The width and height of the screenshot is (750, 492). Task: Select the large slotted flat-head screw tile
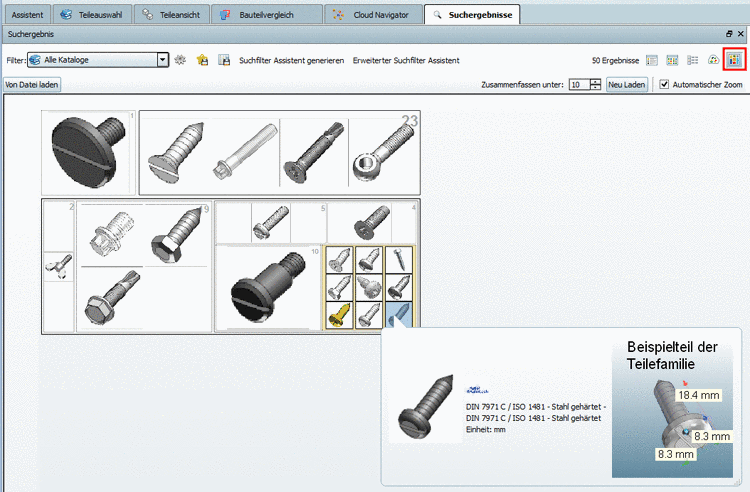[88, 153]
